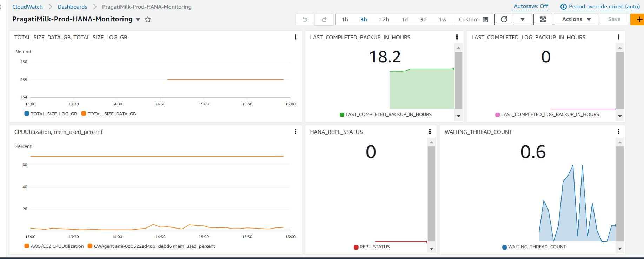Click scroll-down arrow in HANA_REPL_STATUS widget
The width and height of the screenshot is (644, 259).
(431, 249)
